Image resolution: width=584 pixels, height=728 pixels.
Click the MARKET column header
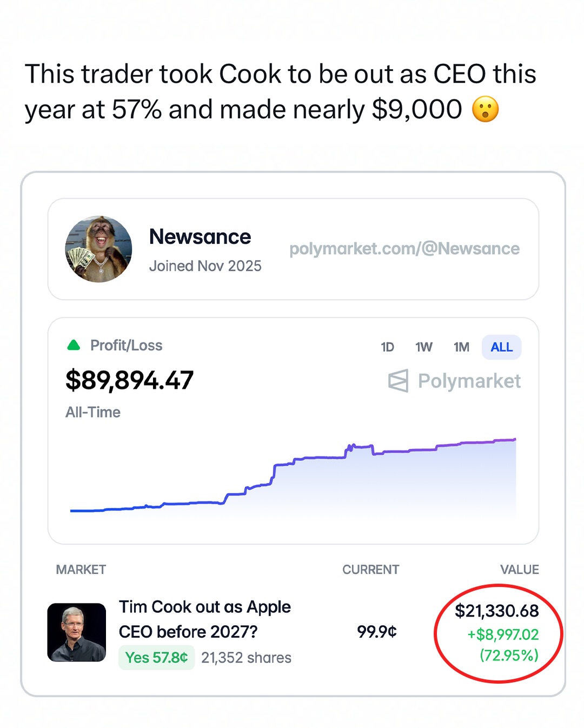(x=81, y=570)
